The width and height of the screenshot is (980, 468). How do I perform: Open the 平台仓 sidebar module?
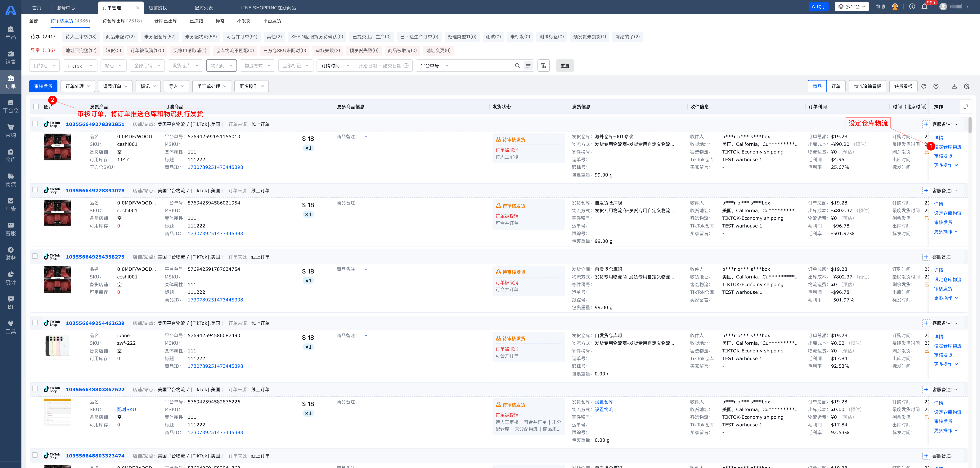tap(11, 107)
